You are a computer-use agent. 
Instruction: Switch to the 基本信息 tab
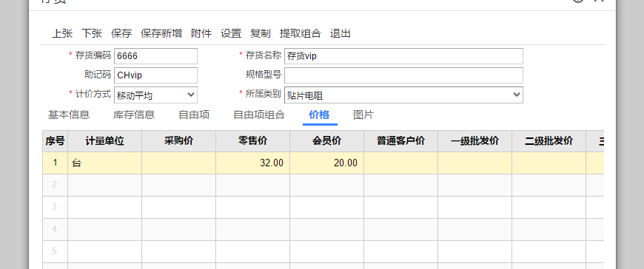pyautogui.click(x=69, y=115)
